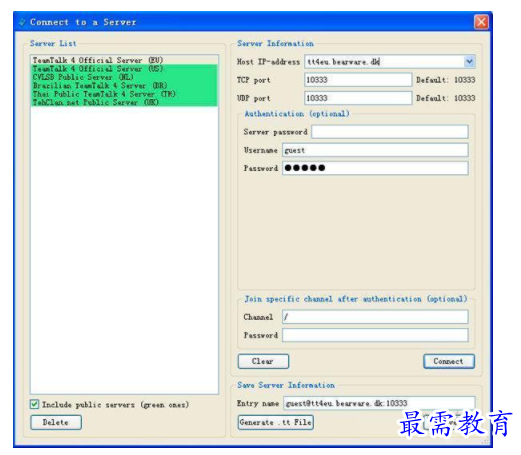The image size is (521, 455).
Task: Click the UDP port field
Action: 358,98
